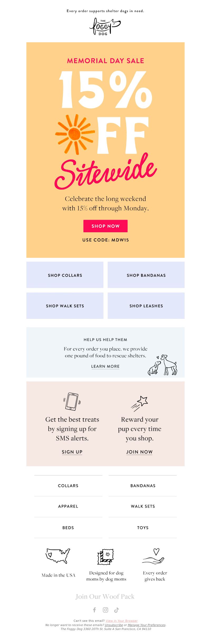Open the TikTok social icon
Image resolution: width=211 pixels, height=644 pixels.
point(116,610)
